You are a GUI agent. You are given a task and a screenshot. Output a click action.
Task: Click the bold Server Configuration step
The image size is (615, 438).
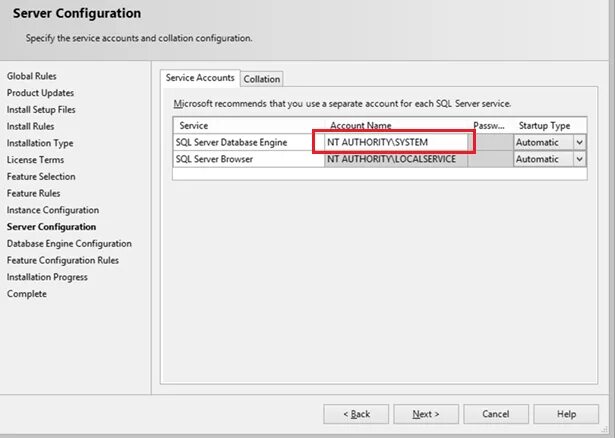coord(51,227)
